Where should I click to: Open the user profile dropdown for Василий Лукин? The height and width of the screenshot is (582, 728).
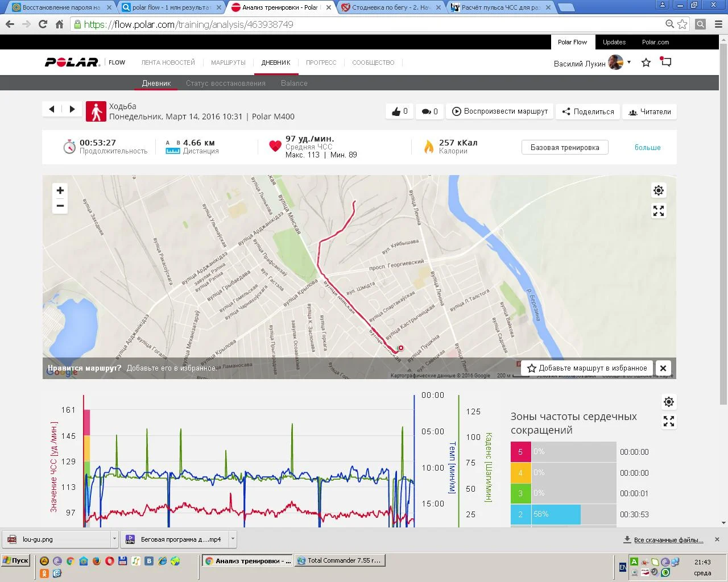coord(629,63)
